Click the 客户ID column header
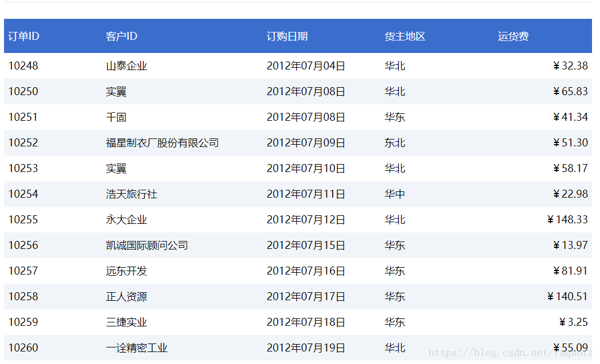 click(122, 36)
